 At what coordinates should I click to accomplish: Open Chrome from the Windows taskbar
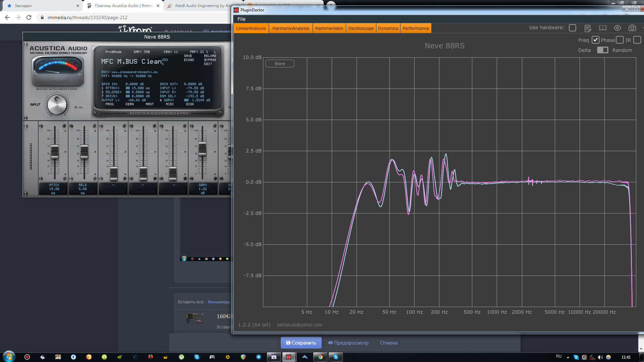click(320, 357)
